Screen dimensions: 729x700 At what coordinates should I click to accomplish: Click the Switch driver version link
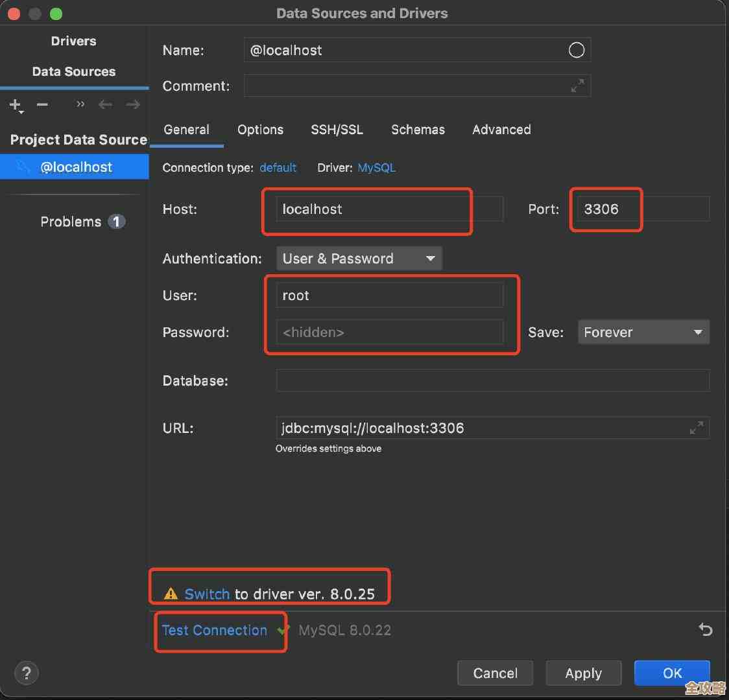(207, 594)
